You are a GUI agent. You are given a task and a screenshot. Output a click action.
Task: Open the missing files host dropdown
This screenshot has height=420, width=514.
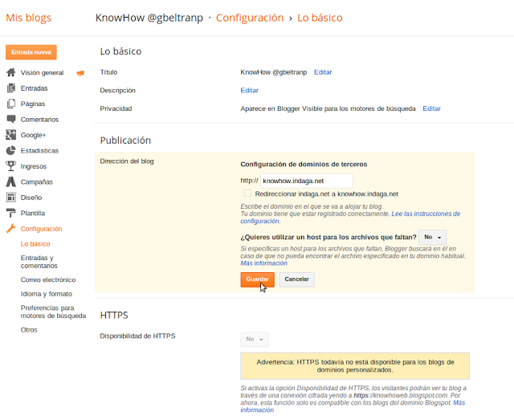434,237
